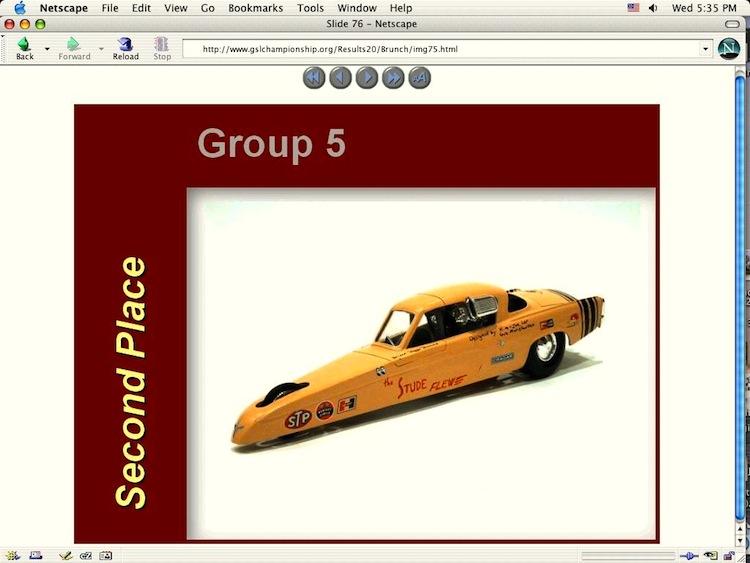
Task: Open the View menu
Action: coord(176,8)
